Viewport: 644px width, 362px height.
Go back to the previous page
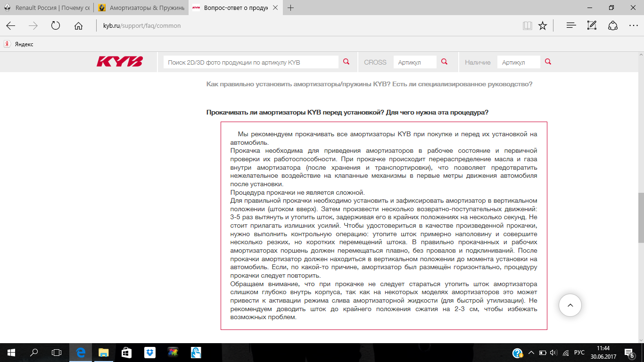(x=10, y=25)
